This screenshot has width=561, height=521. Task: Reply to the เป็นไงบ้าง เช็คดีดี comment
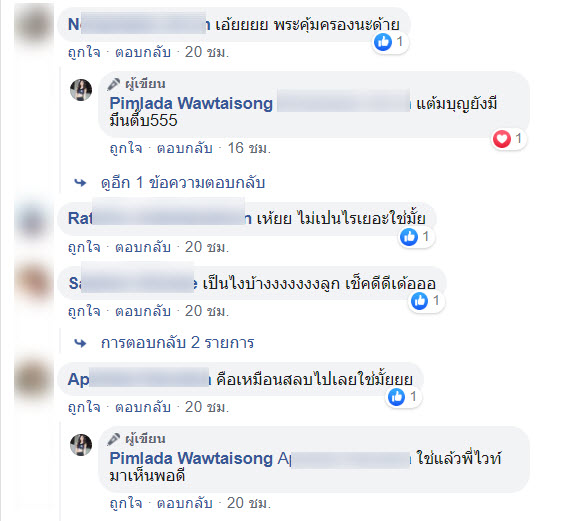[143, 311]
